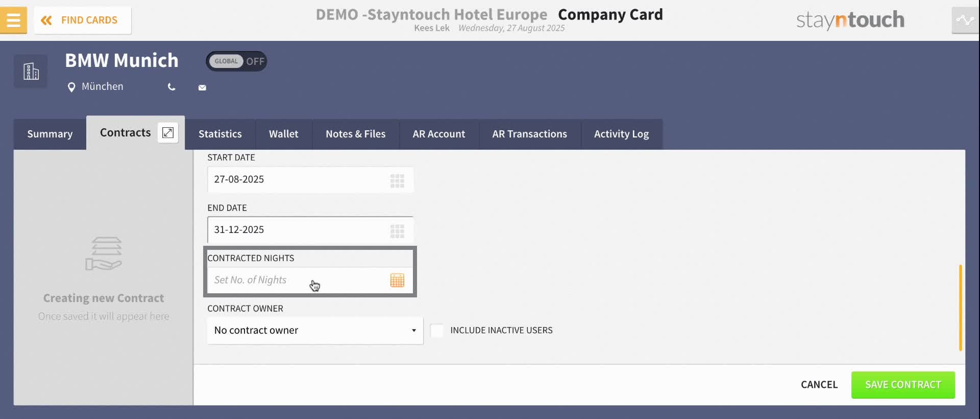Click the Cancel button
This screenshot has width=980, height=419.
(819, 385)
